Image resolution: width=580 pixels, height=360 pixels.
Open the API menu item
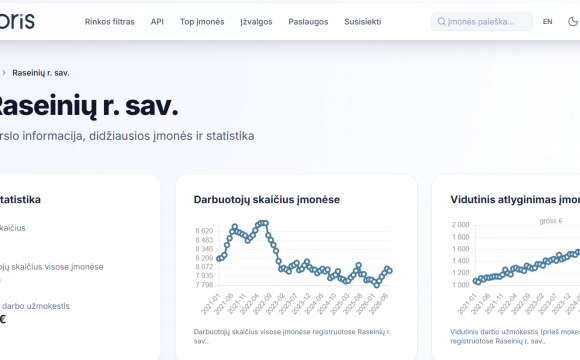[x=157, y=21]
